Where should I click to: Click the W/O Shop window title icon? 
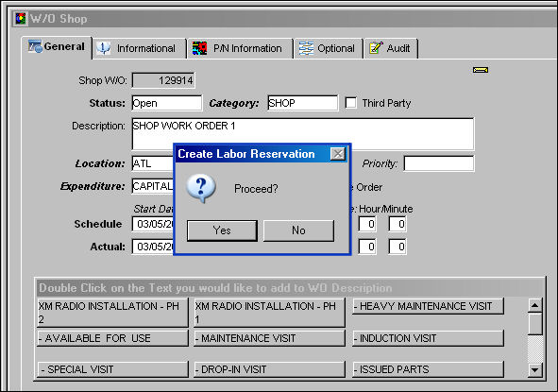20,19
